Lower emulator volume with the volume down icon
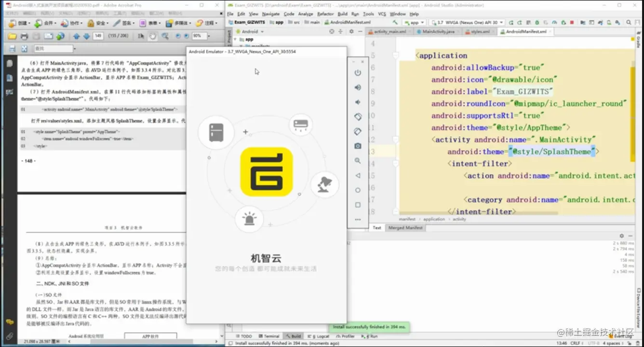Screen dimensions: 644x347 (x=358, y=102)
